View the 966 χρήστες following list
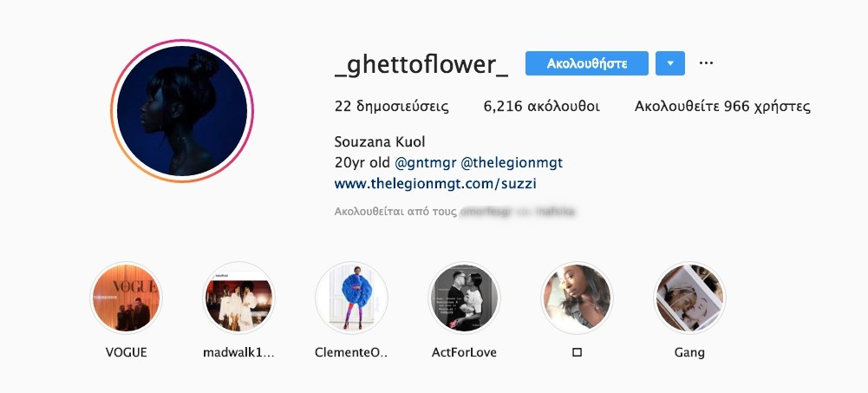This screenshot has width=868, height=393. 722,107
